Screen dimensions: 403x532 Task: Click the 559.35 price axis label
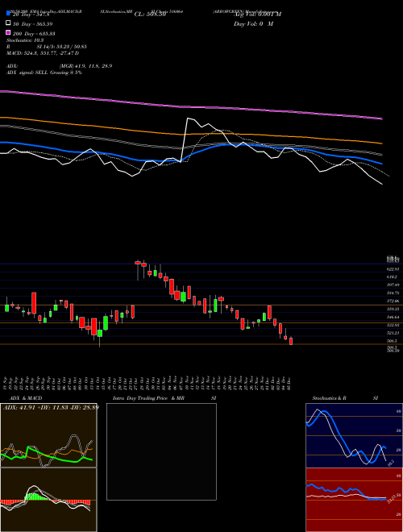click(393, 309)
